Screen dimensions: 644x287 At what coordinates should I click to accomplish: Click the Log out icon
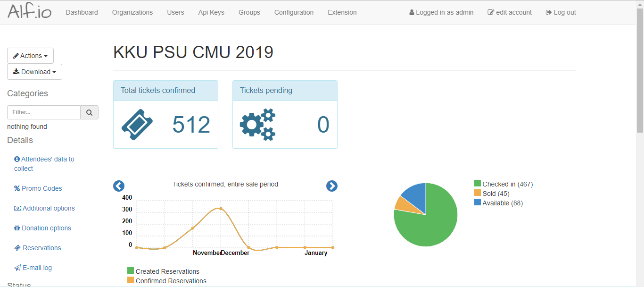[549, 12]
